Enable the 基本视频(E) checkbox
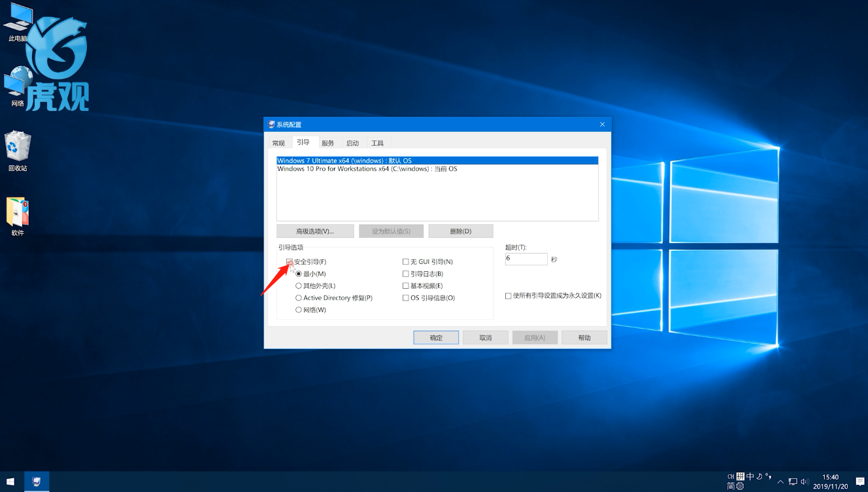868x492 pixels. [x=406, y=286]
